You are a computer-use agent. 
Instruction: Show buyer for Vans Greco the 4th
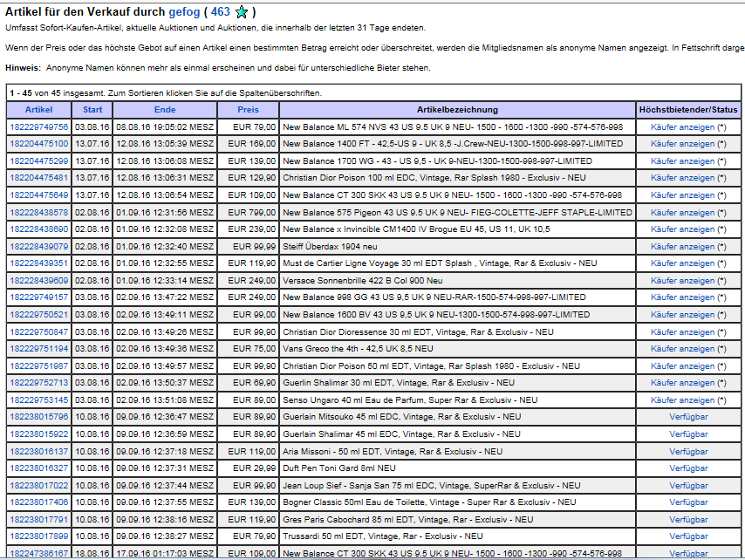[683, 349]
